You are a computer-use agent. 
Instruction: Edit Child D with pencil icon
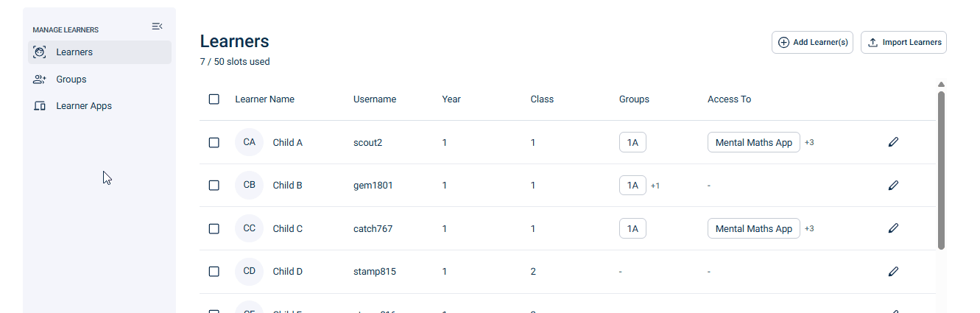893,272
